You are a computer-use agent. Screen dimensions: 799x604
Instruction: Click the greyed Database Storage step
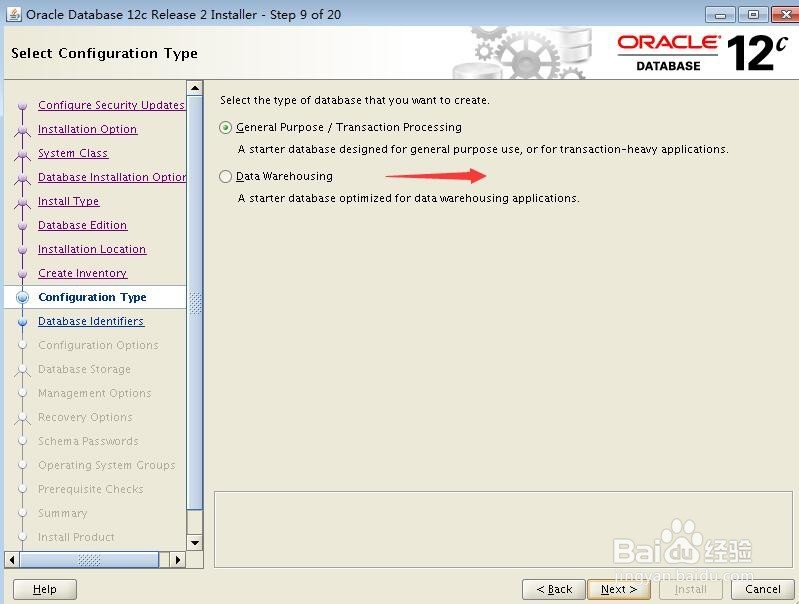click(x=85, y=369)
